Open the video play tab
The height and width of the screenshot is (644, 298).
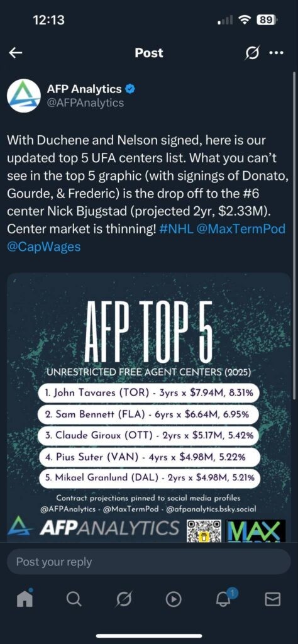coord(174,599)
